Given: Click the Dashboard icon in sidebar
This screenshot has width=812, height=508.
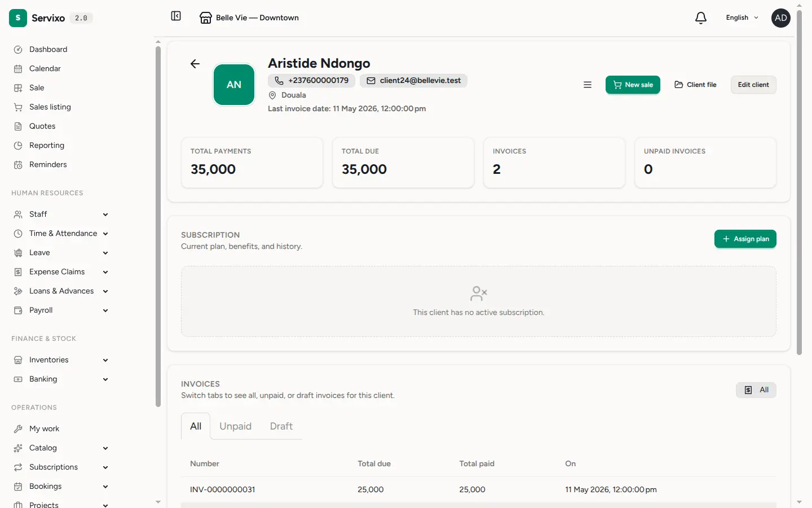Looking at the screenshot, I should (x=18, y=50).
